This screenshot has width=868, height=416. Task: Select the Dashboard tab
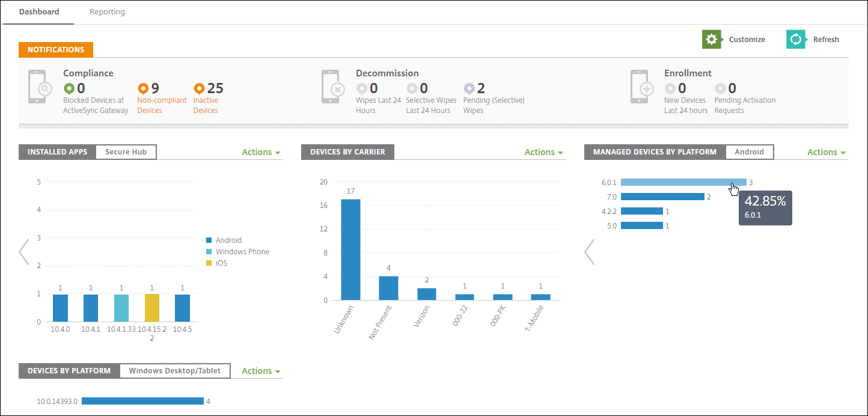pos(38,12)
